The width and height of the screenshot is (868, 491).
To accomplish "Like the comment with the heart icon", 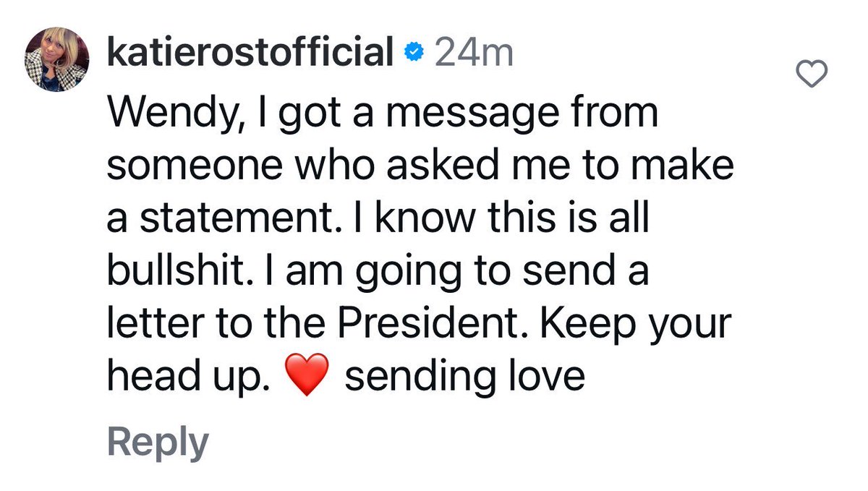I will (811, 73).
